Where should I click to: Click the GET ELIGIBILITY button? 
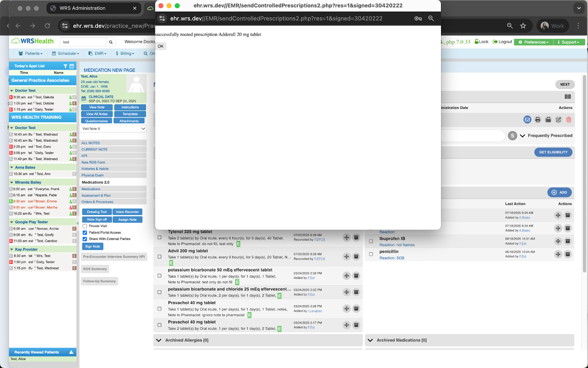pyautogui.click(x=553, y=152)
